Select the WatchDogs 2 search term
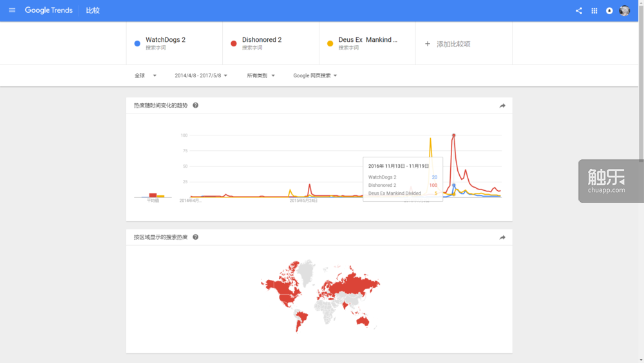Screen dimensions: 644x363 coord(166,40)
